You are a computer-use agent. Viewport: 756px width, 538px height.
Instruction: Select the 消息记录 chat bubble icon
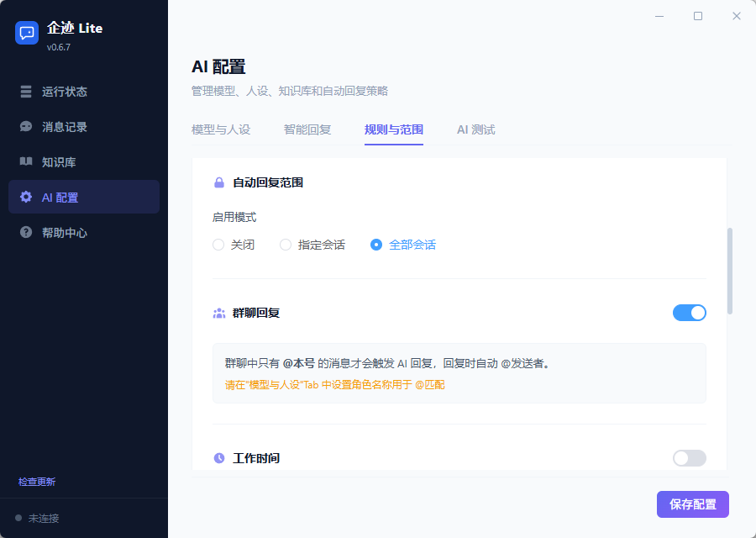(26, 127)
